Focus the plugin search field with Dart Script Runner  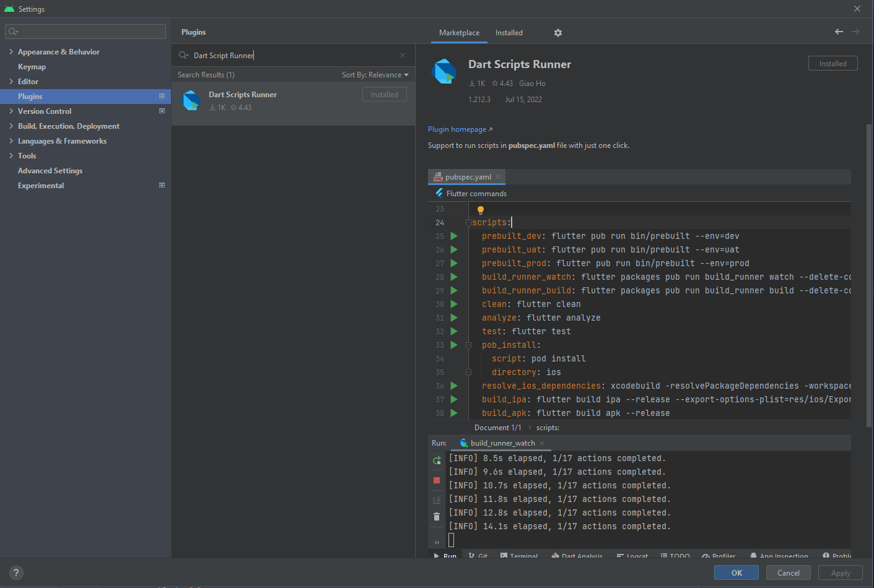294,55
